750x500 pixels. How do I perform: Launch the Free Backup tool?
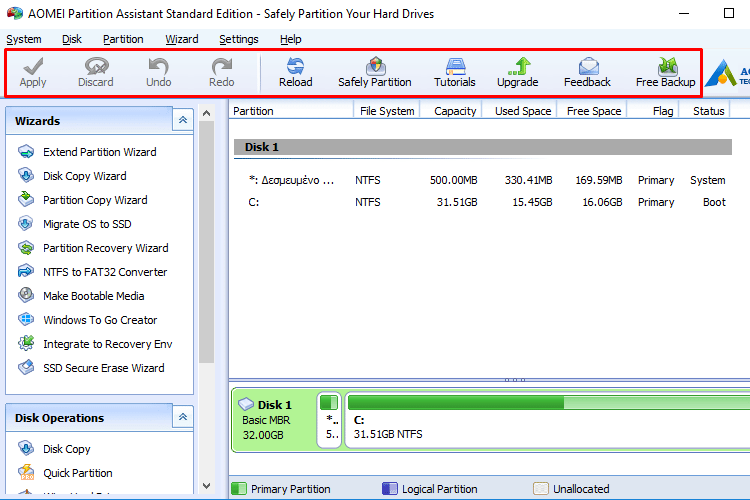click(665, 73)
